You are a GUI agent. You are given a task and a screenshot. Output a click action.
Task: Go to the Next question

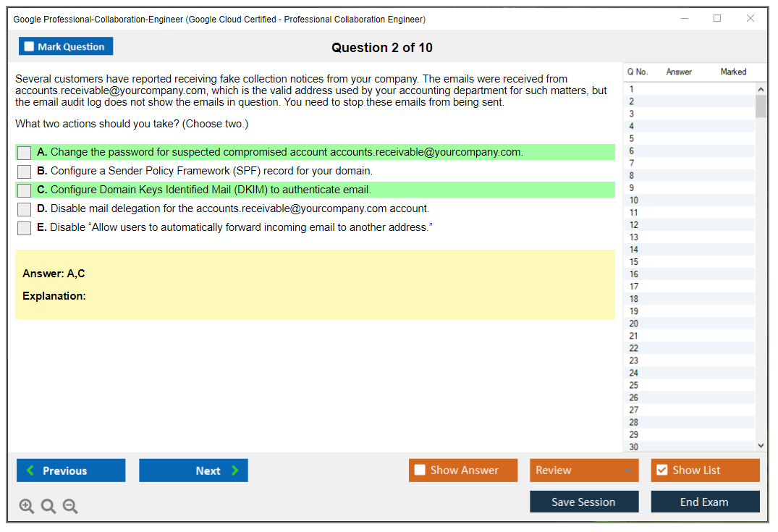click(x=193, y=470)
